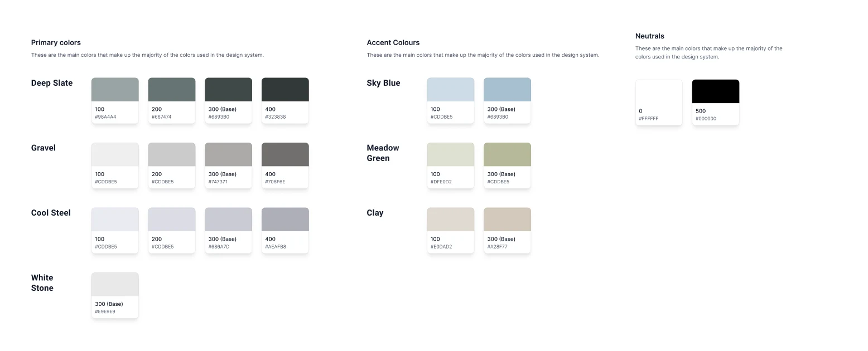Viewport: 868px width, 351px height.
Task: Click the "White Stone" row label
Action: (x=42, y=282)
